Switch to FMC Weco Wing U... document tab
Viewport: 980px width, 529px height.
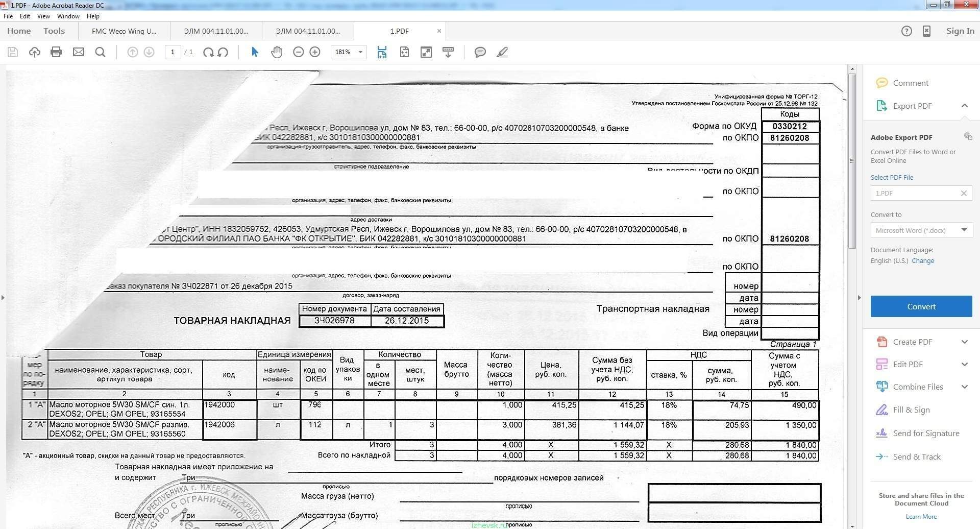[124, 31]
